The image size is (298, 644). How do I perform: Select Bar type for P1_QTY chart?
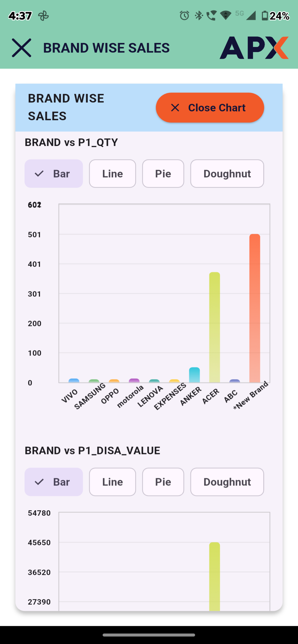point(54,173)
